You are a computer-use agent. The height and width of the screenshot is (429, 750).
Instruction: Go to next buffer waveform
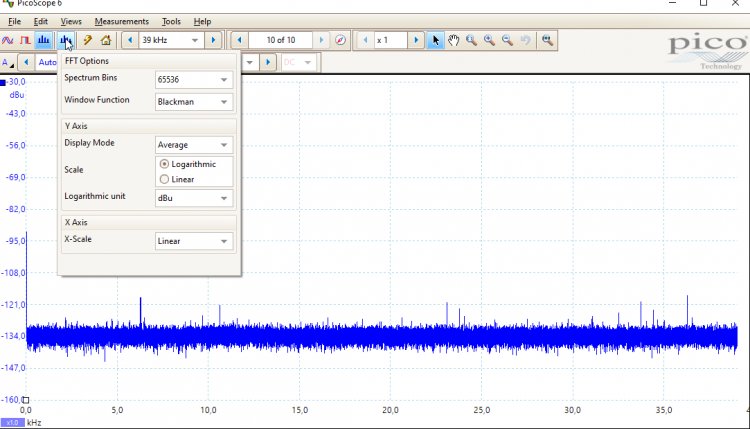tap(321, 40)
